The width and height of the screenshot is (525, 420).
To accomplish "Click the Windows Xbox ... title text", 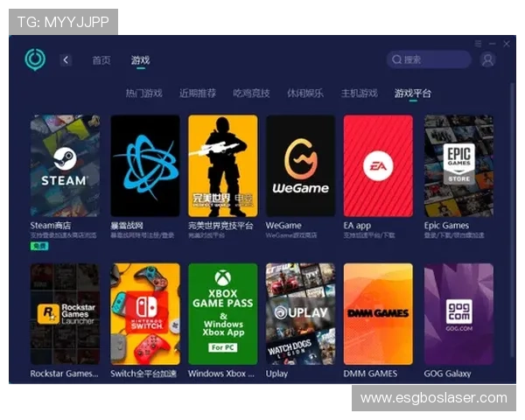I will tap(221, 374).
